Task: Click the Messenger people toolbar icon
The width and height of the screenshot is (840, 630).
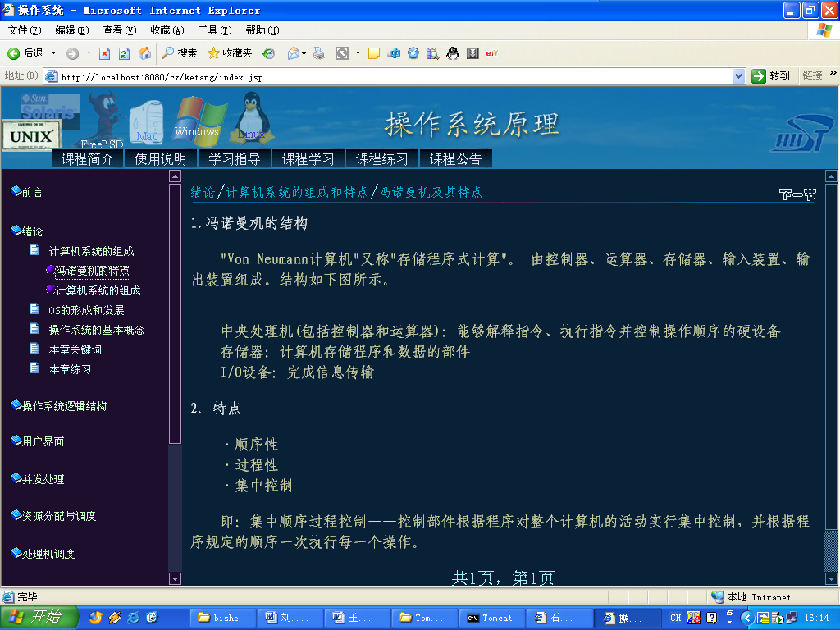Action: [394, 53]
